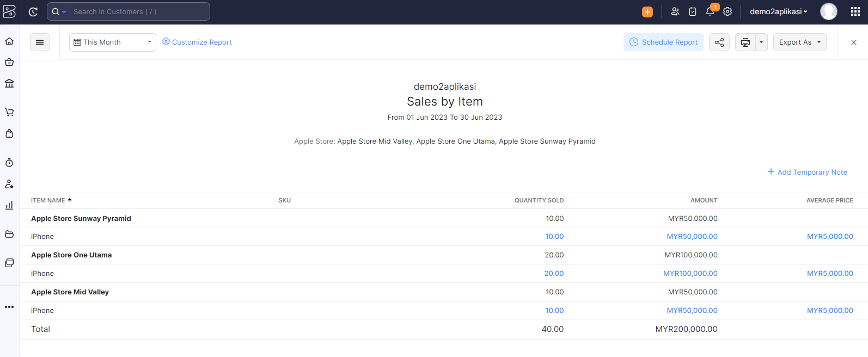868x357 pixels.
Task: Select the Apple Store Sunway Pyramid group row
Action: point(444,218)
